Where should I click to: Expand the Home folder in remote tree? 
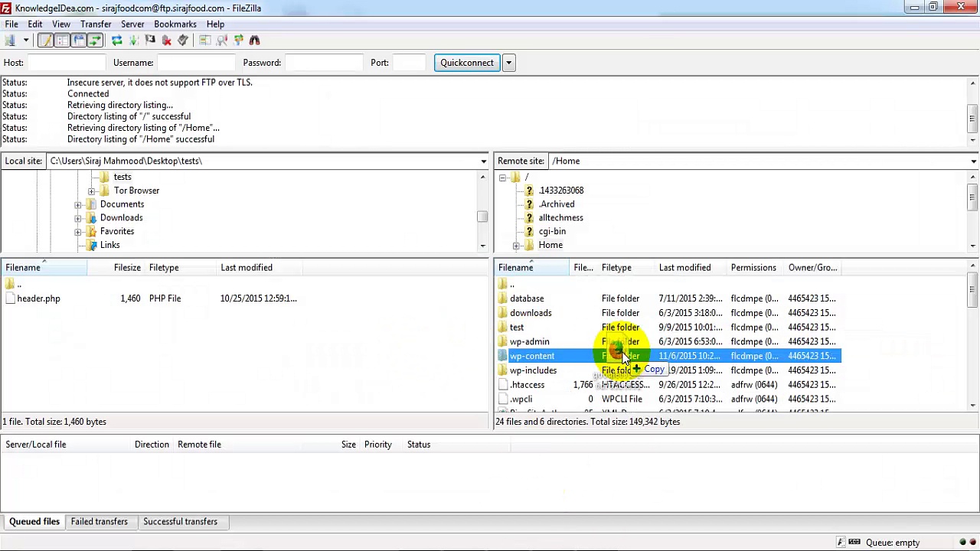tap(516, 246)
